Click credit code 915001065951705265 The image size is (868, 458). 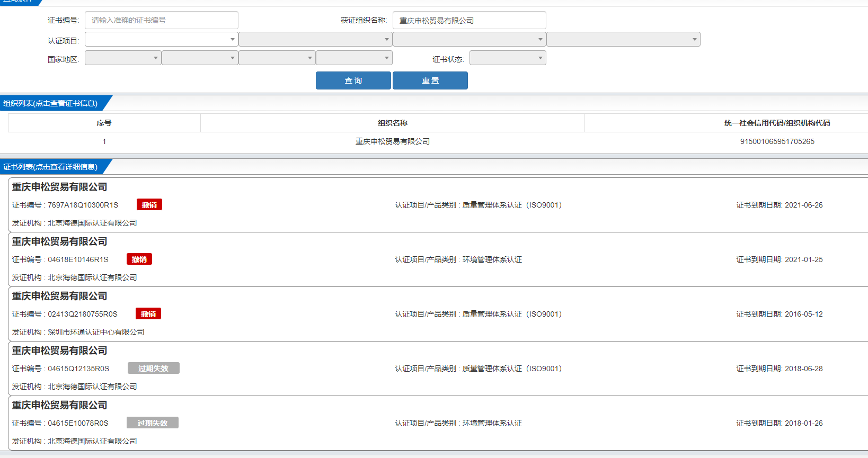tap(777, 141)
